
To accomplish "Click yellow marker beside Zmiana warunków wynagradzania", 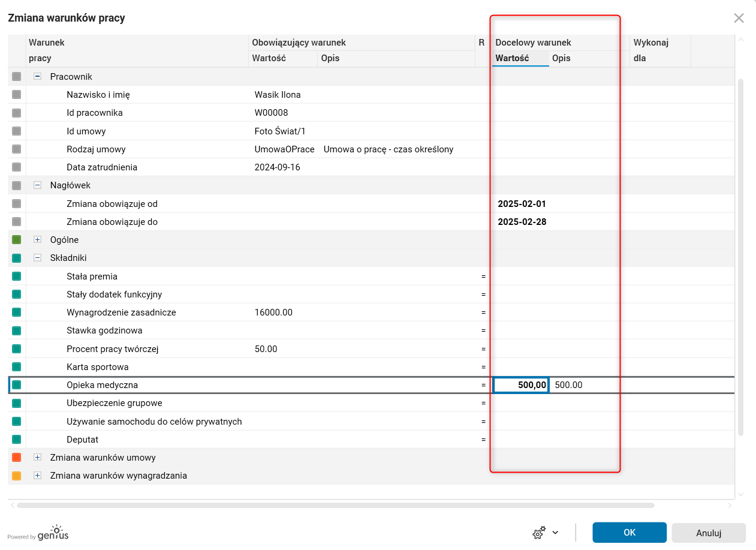I will coord(16,476).
